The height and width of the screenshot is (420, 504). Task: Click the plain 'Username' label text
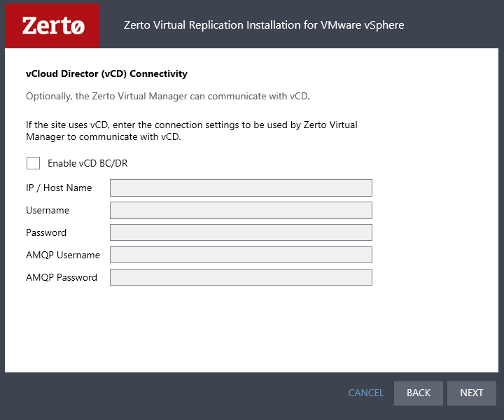pyautogui.click(x=48, y=210)
